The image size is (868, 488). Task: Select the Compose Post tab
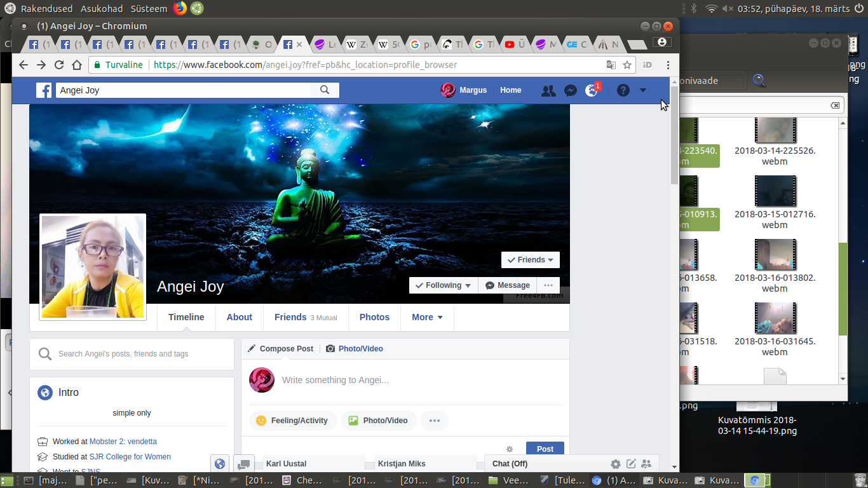[x=280, y=349]
